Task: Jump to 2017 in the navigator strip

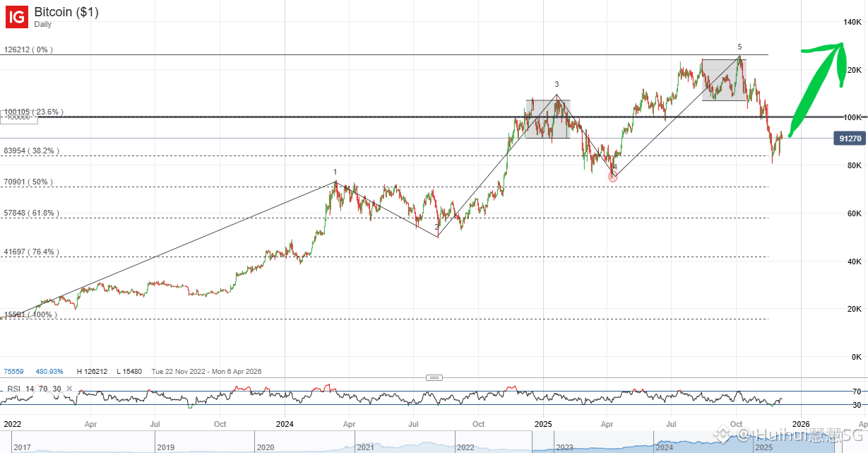Action: point(23,447)
